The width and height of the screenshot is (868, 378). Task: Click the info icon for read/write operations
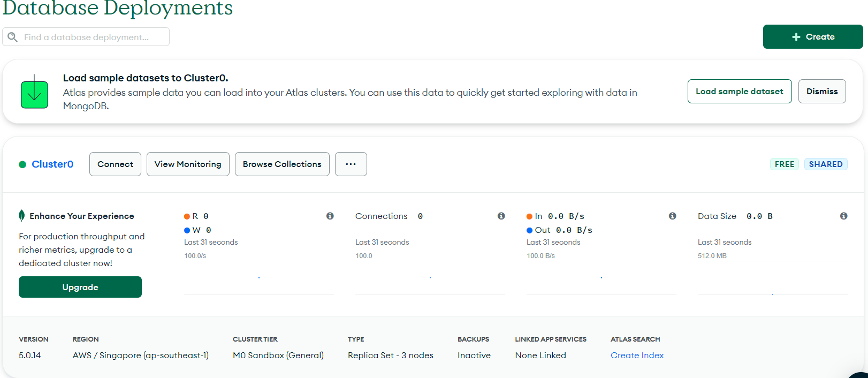(330, 216)
